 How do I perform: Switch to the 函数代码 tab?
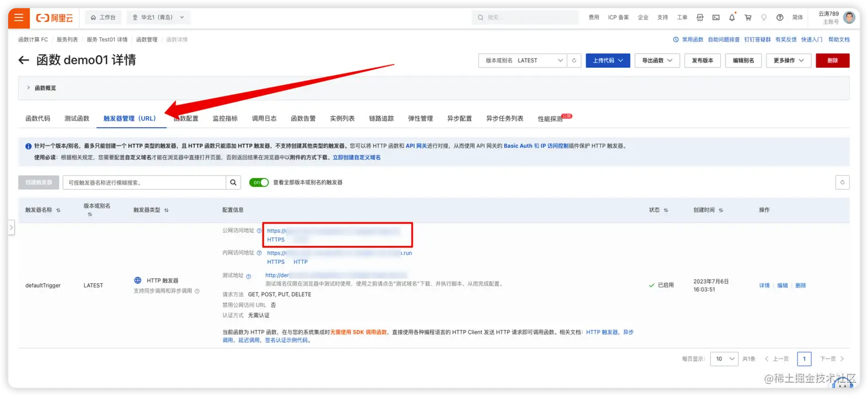[38, 118]
